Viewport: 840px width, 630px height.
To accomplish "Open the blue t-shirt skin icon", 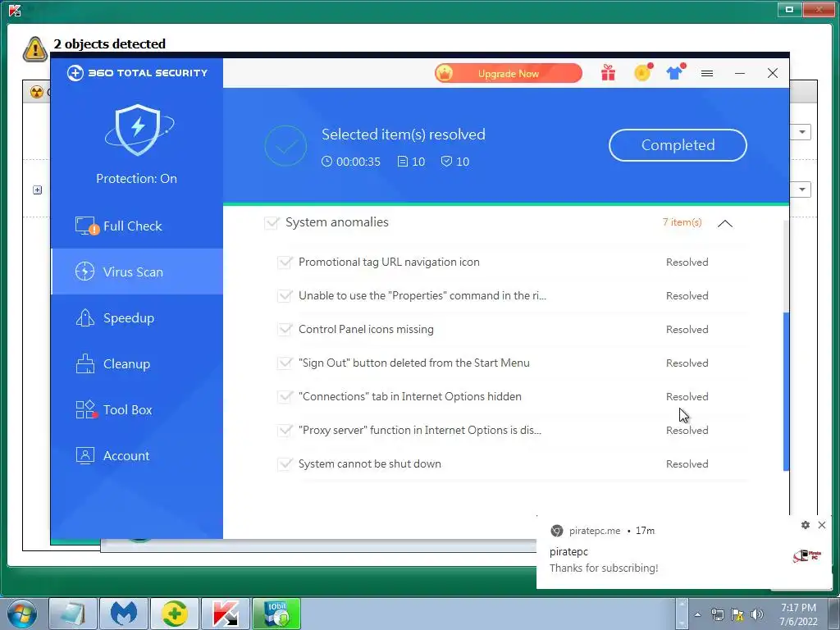I will pyautogui.click(x=676, y=72).
